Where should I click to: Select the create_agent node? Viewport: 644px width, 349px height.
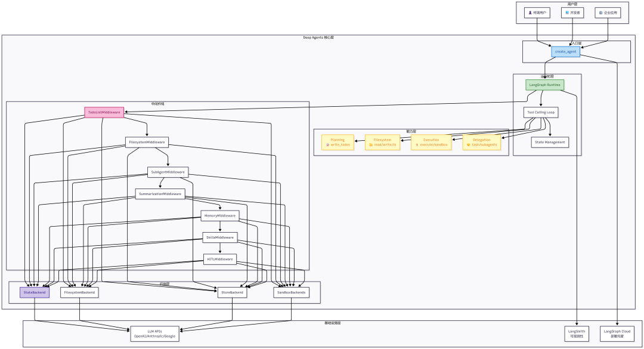[x=565, y=51]
